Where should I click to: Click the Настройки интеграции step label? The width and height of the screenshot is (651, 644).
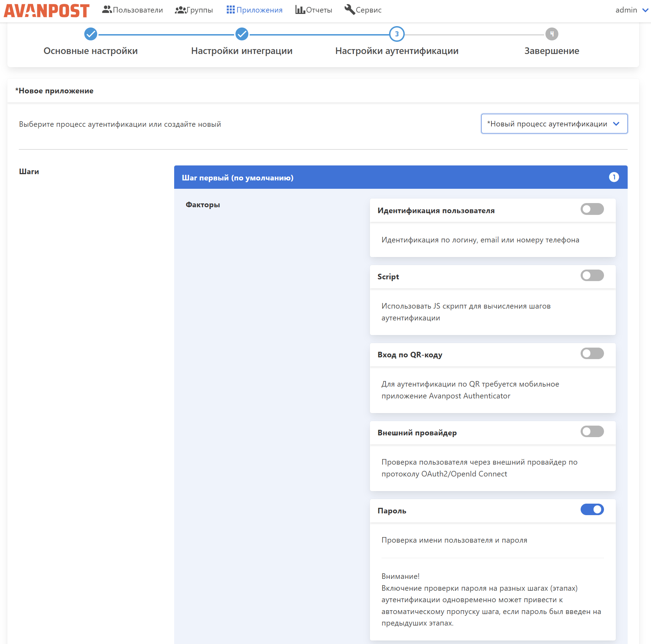(242, 51)
